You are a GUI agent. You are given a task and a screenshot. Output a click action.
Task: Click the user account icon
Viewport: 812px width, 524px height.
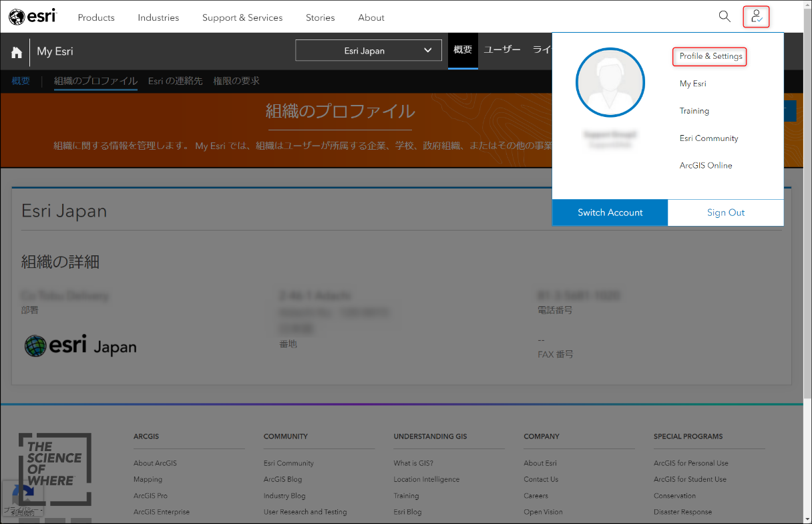(x=757, y=17)
